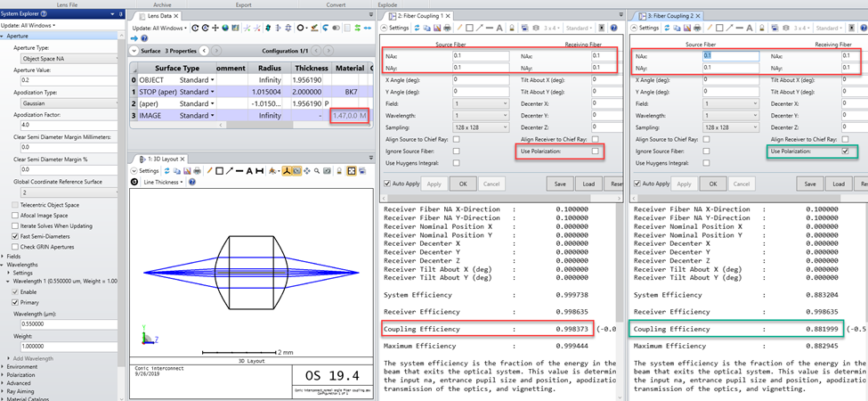Select the Lens Data tab
Image resolution: width=868 pixels, height=401 pixels.
point(157,17)
